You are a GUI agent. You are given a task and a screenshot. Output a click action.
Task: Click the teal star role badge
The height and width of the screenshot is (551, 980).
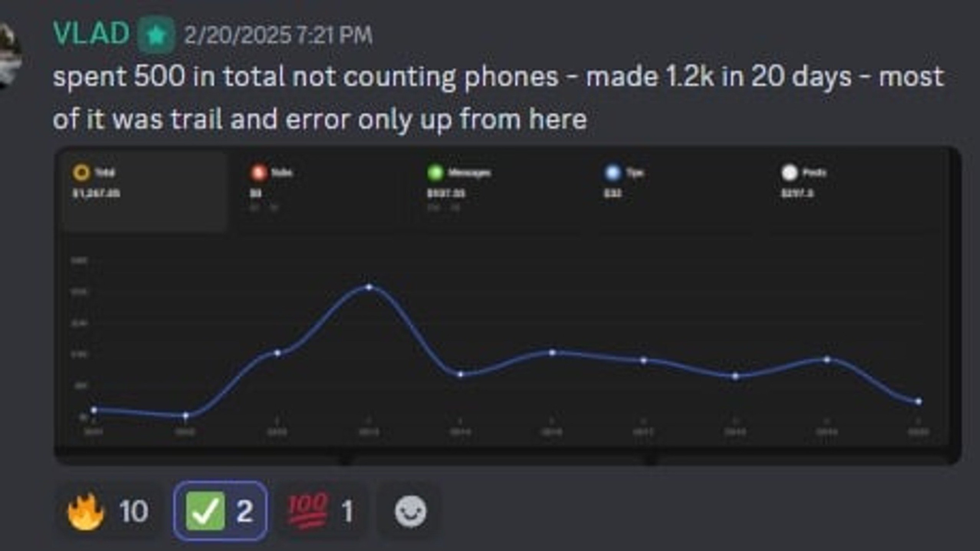[156, 35]
